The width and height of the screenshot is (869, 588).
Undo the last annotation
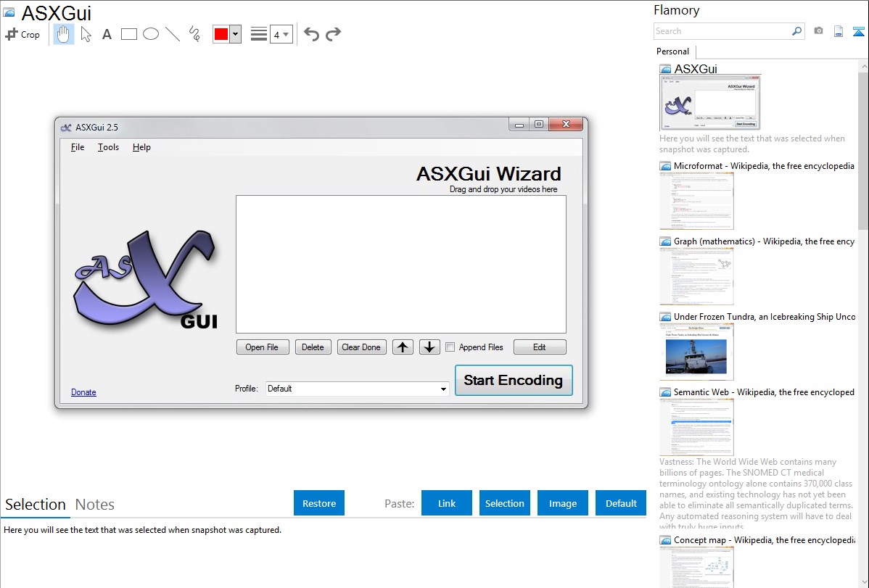pyautogui.click(x=311, y=34)
